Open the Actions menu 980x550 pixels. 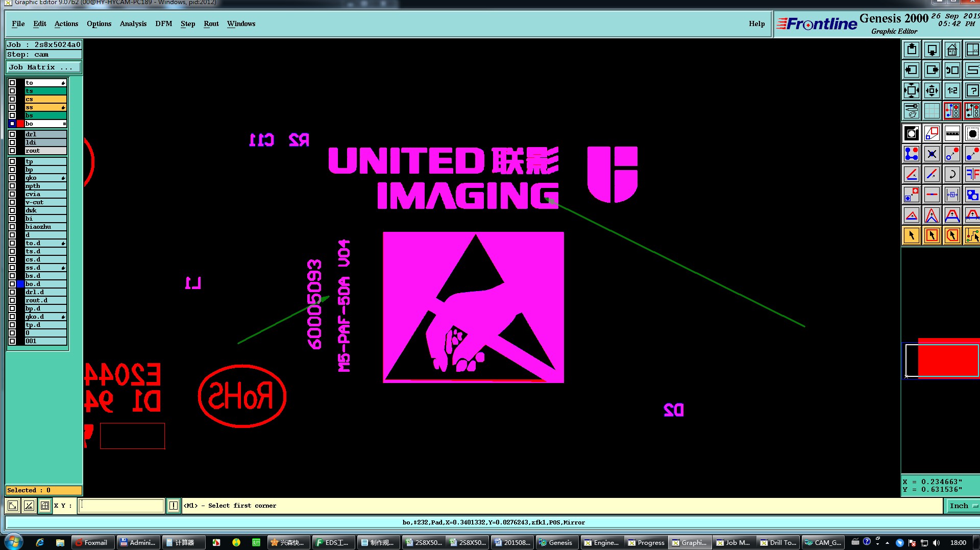66,23
